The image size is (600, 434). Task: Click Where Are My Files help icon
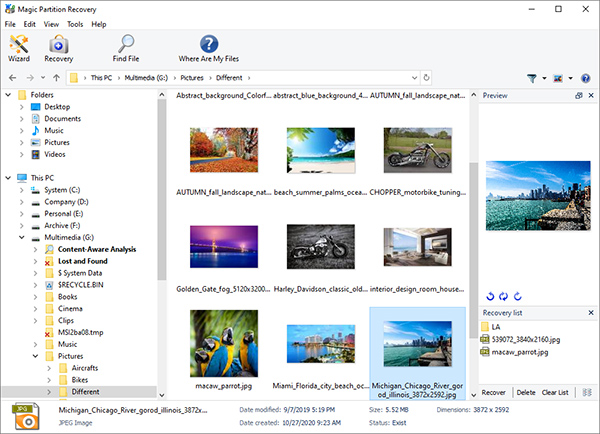tap(209, 47)
